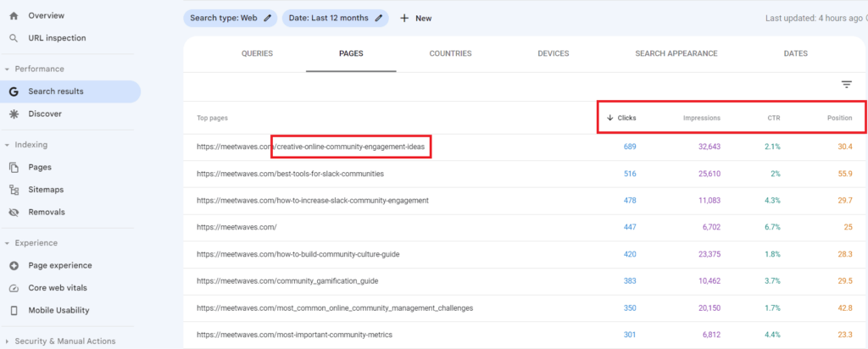The width and height of the screenshot is (868, 349).
Task: Click the Core web vitals gauge icon
Action: [x=14, y=288]
